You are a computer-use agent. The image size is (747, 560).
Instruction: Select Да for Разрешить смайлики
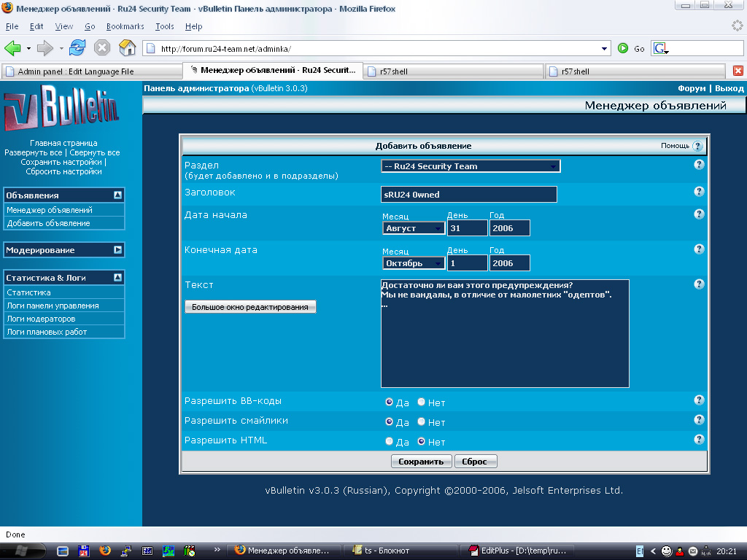[x=389, y=421]
